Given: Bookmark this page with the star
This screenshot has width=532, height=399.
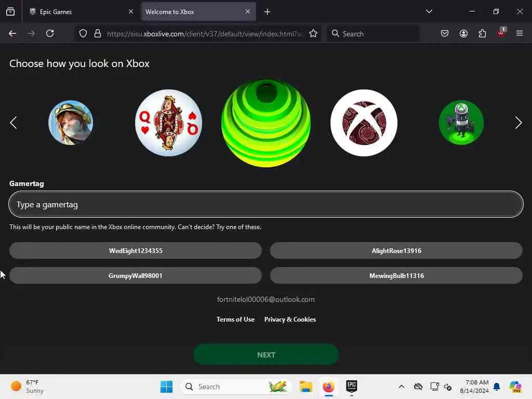Looking at the screenshot, I should [x=313, y=33].
